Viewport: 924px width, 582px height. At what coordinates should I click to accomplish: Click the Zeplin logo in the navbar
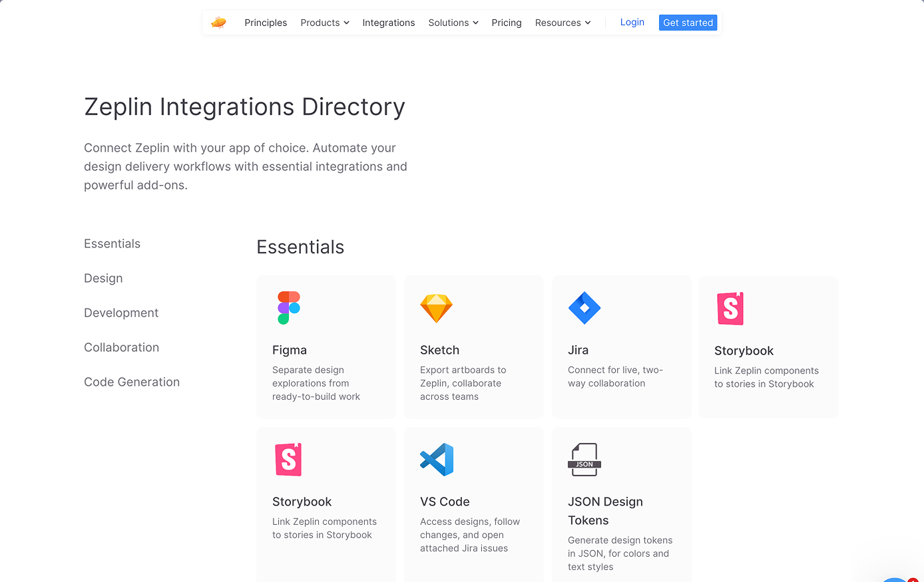point(219,22)
